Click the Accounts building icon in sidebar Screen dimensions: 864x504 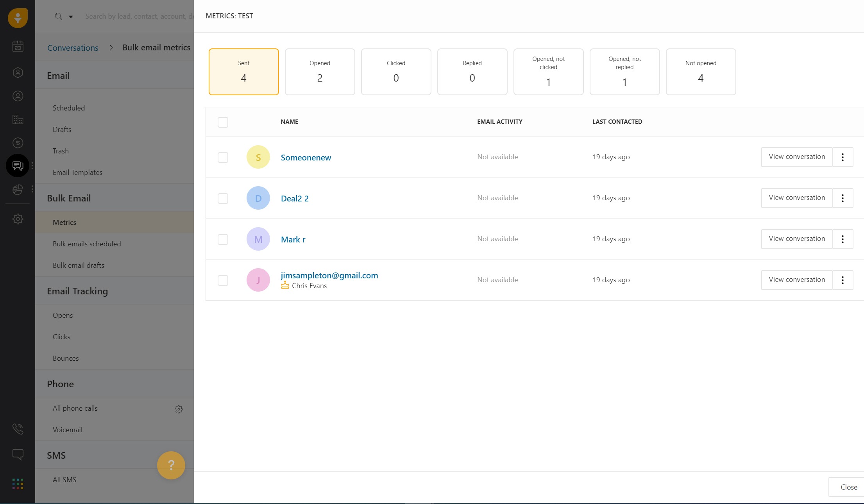pyautogui.click(x=18, y=119)
